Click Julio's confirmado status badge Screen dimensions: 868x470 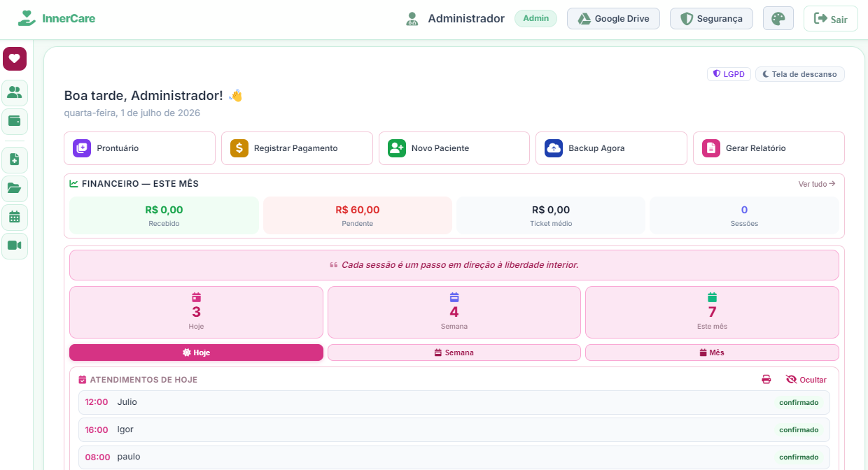pos(799,402)
